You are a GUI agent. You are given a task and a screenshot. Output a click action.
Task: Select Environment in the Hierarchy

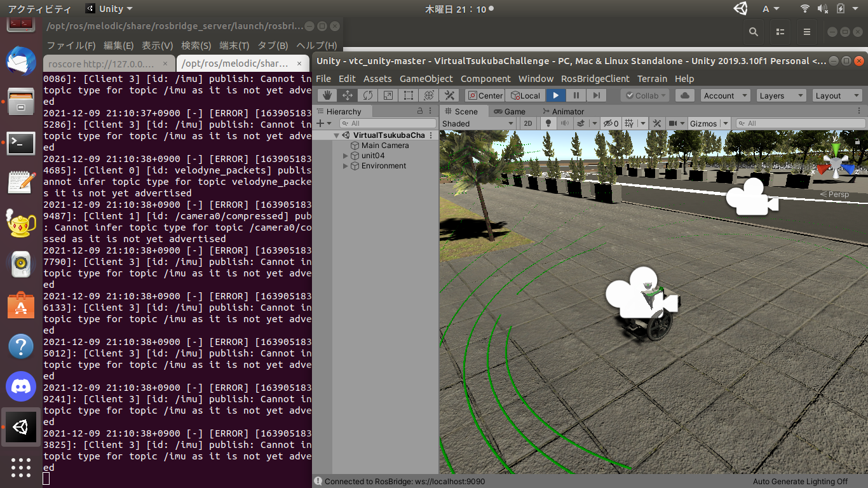click(x=384, y=166)
